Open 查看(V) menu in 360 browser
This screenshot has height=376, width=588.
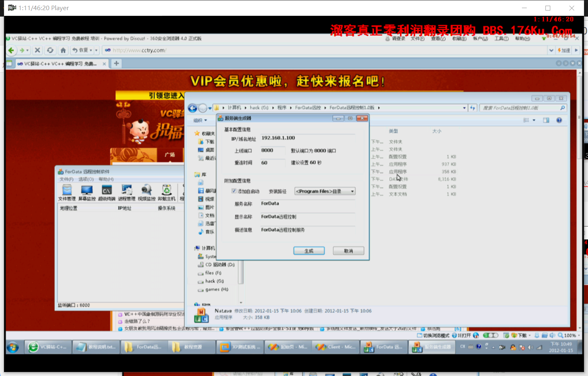(438, 39)
